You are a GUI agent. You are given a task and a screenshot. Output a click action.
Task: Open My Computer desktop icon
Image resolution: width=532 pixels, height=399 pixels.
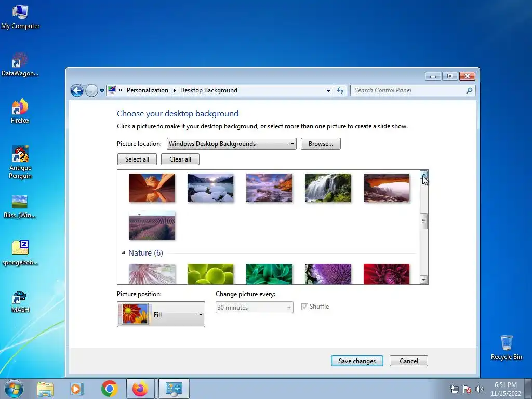coord(20,17)
